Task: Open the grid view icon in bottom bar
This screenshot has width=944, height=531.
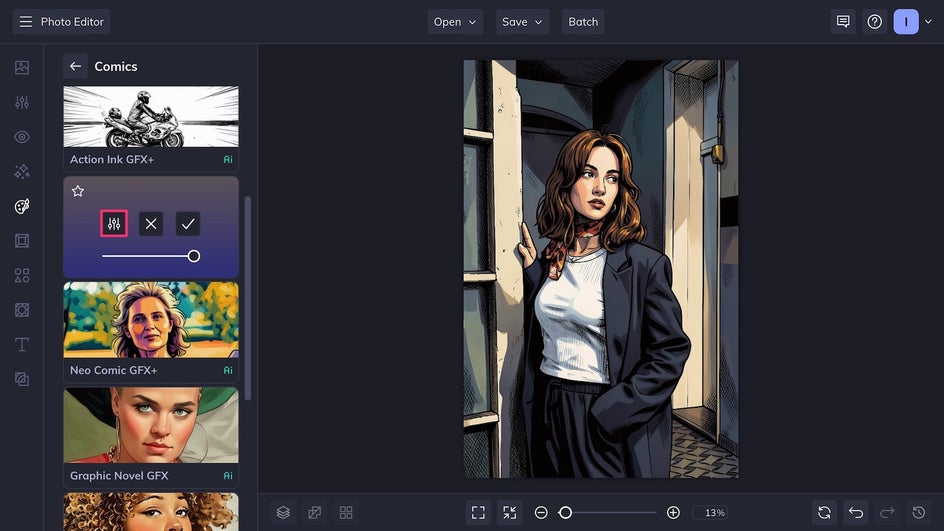Action: pyautogui.click(x=346, y=512)
